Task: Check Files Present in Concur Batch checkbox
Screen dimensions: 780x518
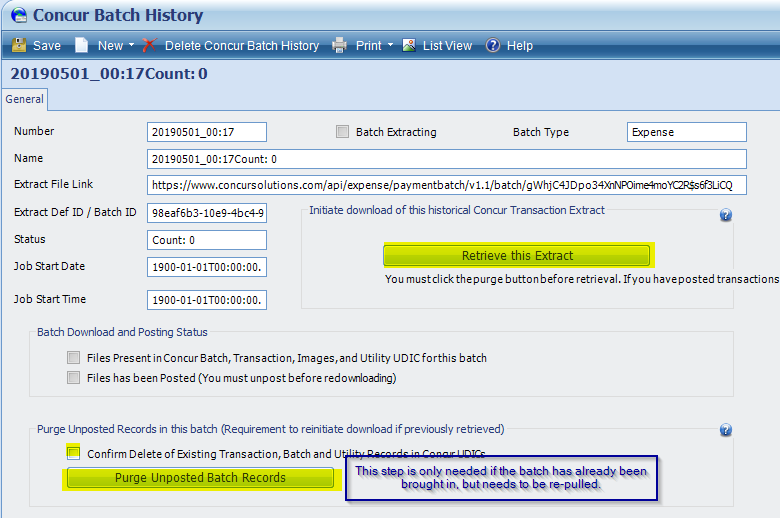Action: click(74, 357)
